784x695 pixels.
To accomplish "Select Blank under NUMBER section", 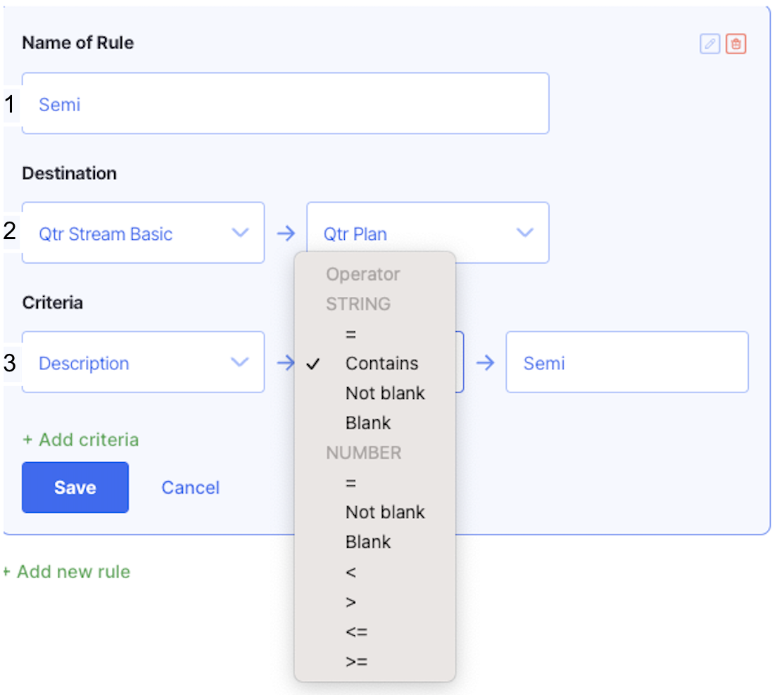I will [368, 542].
